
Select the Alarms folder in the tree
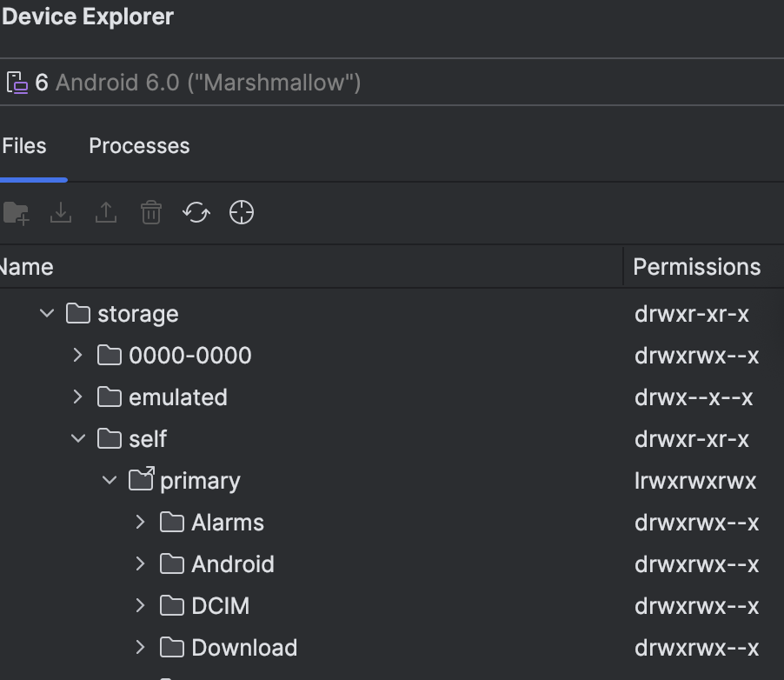point(228,523)
